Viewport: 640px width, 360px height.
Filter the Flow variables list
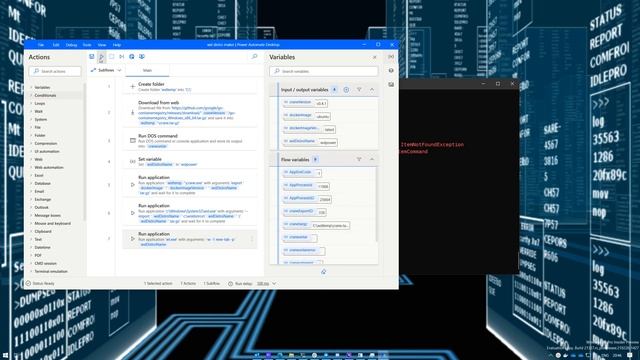point(359,159)
